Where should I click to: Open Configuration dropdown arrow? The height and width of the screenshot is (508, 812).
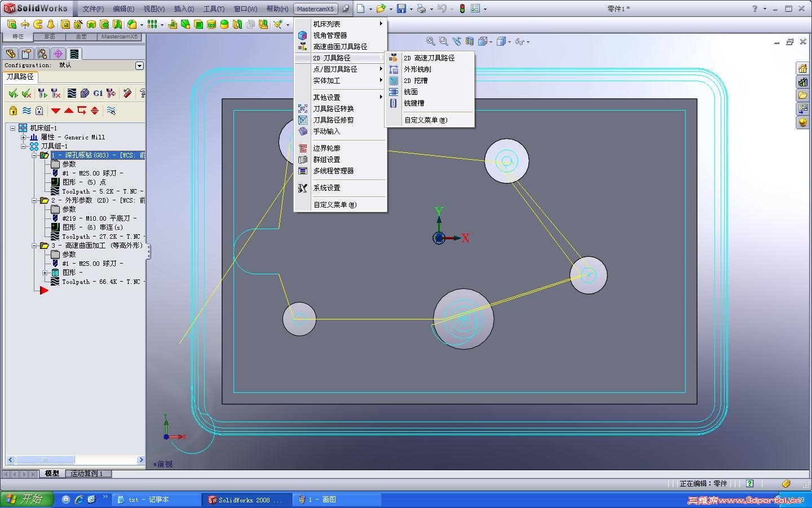click(x=139, y=65)
